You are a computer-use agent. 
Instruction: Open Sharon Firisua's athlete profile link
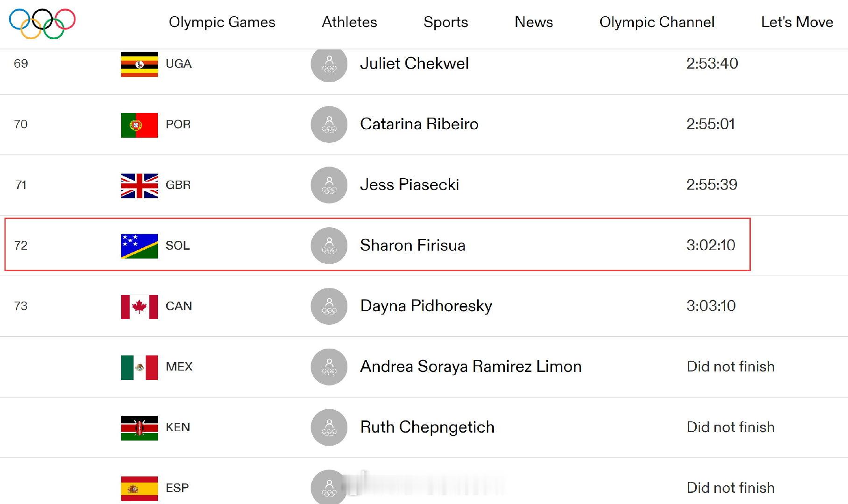click(412, 245)
